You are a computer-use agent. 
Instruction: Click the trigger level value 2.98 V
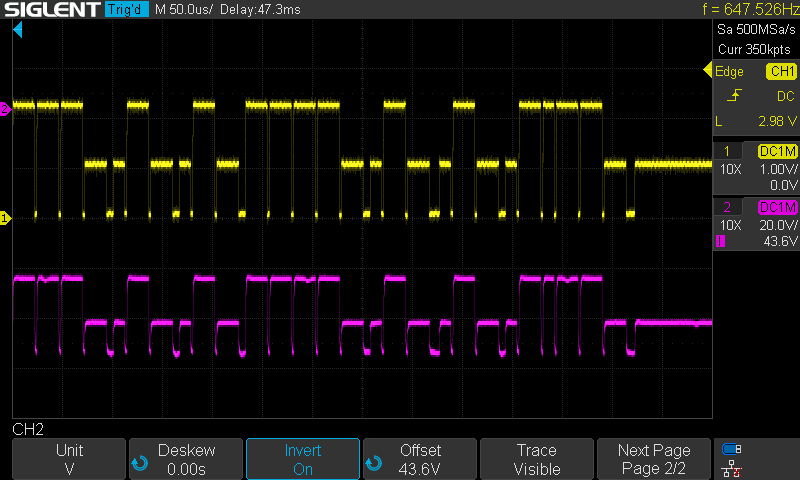click(777, 121)
